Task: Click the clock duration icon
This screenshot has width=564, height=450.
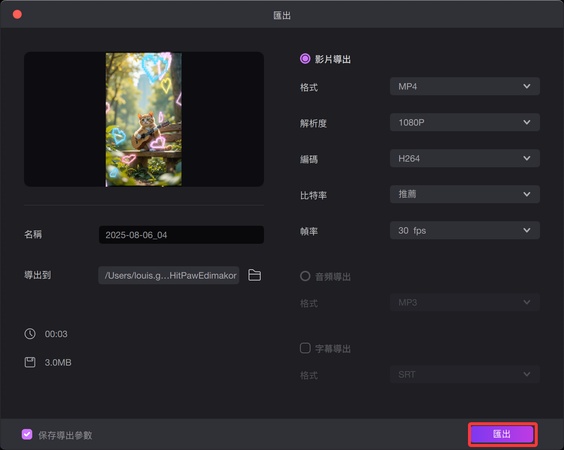Action: [x=30, y=334]
